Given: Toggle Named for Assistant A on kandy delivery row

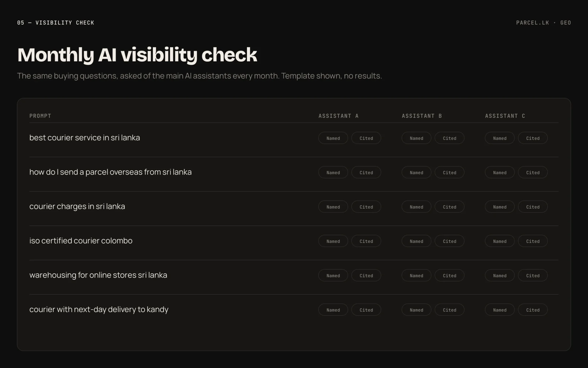Looking at the screenshot, I should [333, 310].
